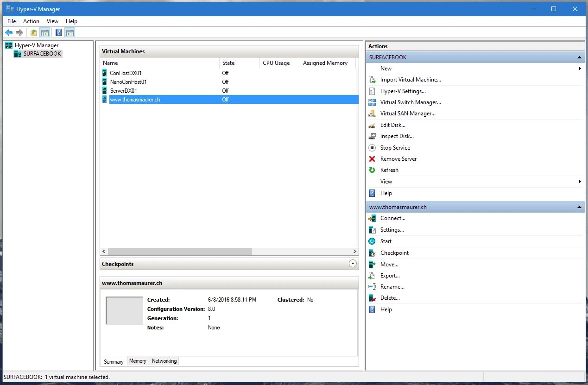Open the View menu in menu bar
Viewport: 588px width, 385px height.
(52, 21)
